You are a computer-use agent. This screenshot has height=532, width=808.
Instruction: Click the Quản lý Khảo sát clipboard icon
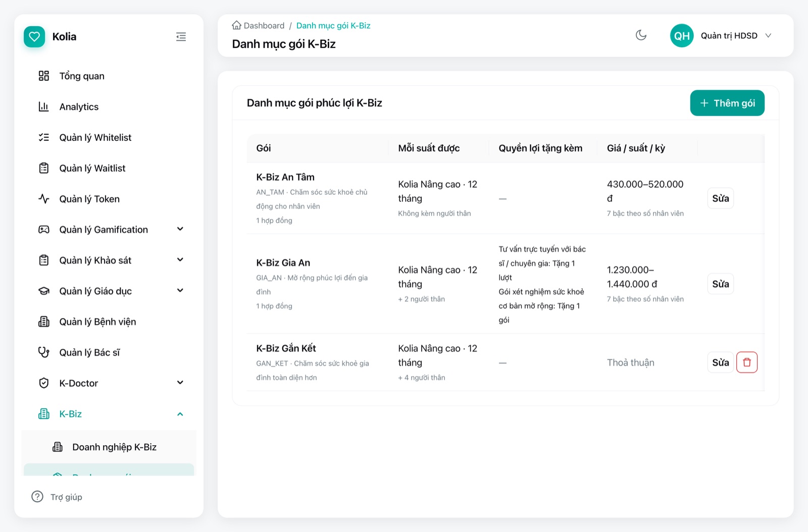[44, 260]
